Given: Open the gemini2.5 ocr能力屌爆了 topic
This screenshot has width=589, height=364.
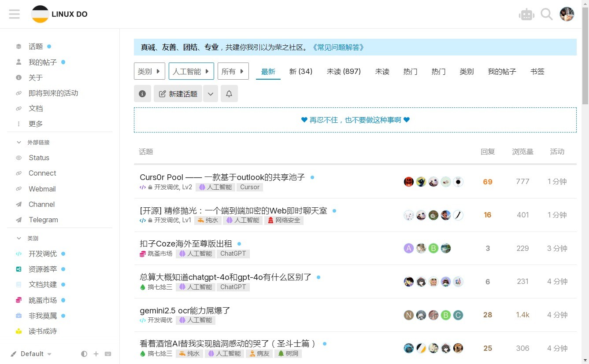Looking at the screenshot, I should pos(185,310).
